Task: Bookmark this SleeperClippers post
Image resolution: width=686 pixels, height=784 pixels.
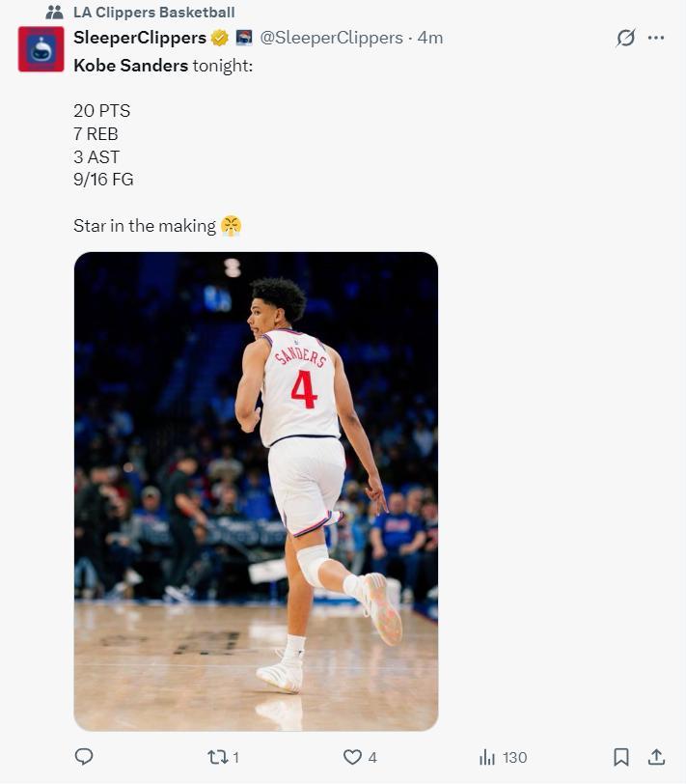Action: (621, 757)
